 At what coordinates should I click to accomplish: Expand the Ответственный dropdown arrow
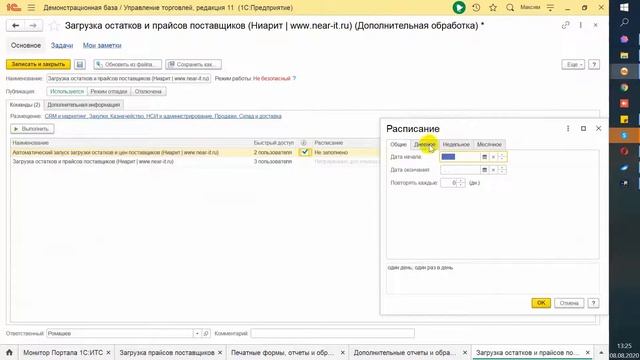pyautogui.click(x=197, y=333)
